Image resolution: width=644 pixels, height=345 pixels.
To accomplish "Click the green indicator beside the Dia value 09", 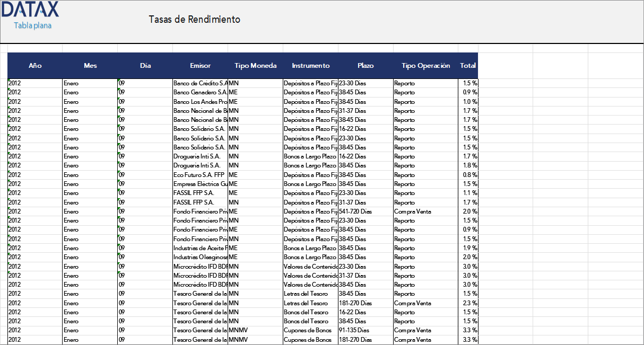I will (x=118, y=81).
